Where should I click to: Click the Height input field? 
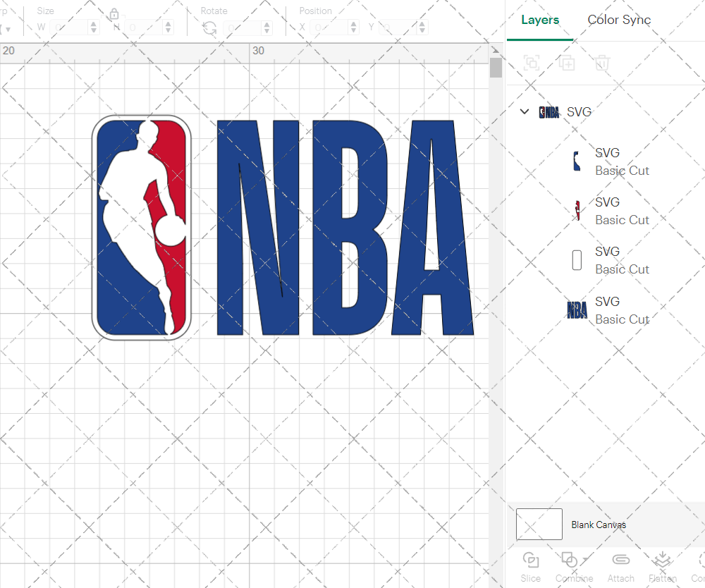click(145, 27)
